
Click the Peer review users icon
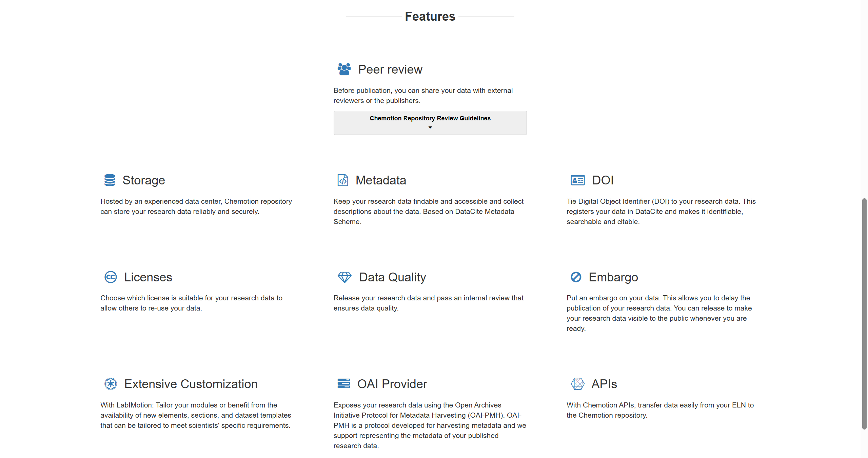(344, 69)
